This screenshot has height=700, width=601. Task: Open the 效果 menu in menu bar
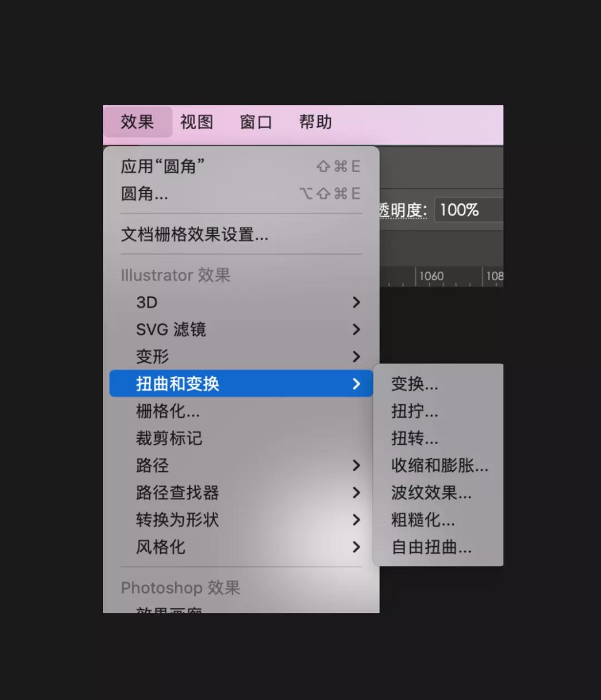(137, 122)
